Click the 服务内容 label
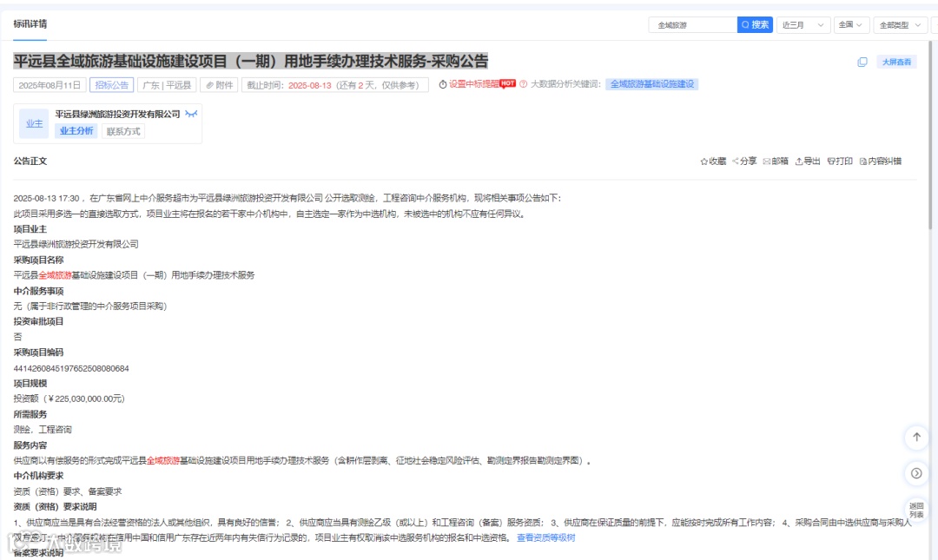Viewport: 938px width, 560px height. point(30,445)
